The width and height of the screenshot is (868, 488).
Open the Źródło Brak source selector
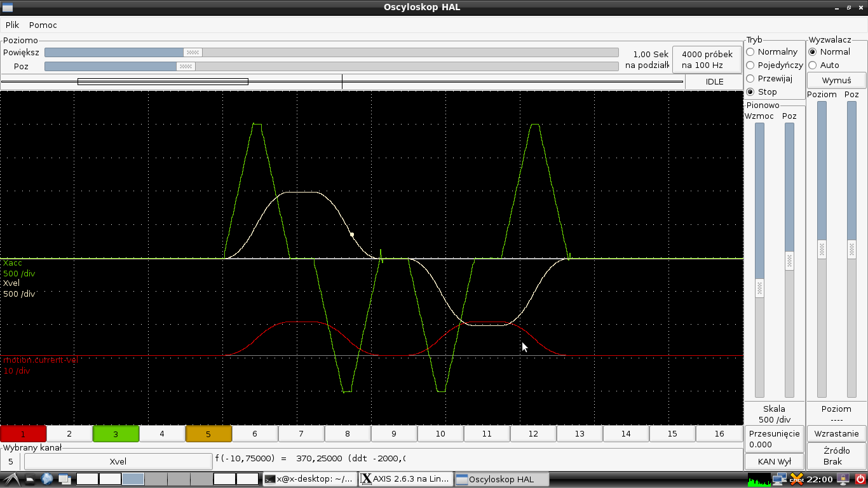point(836,456)
